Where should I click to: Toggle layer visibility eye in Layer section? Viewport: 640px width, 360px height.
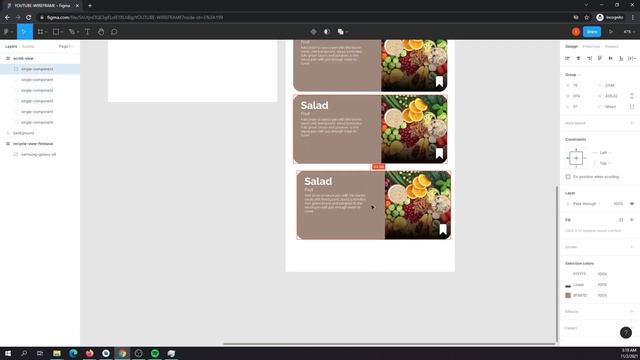632,203
